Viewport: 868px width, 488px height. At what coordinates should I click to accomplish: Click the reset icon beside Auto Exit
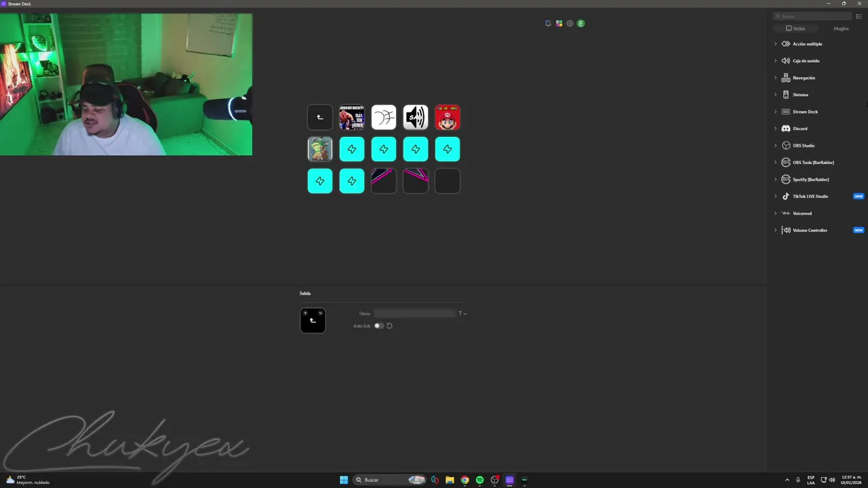(x=389, y=326)
